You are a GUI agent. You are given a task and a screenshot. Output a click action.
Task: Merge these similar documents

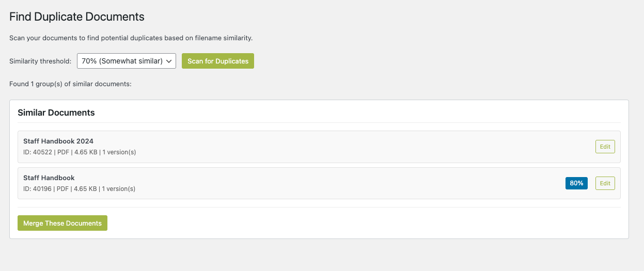point(62,223)
